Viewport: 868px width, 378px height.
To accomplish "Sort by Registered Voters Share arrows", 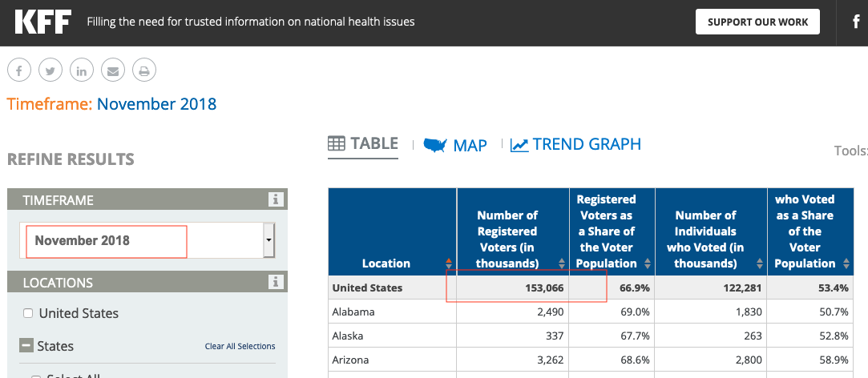I will (648, 263).
